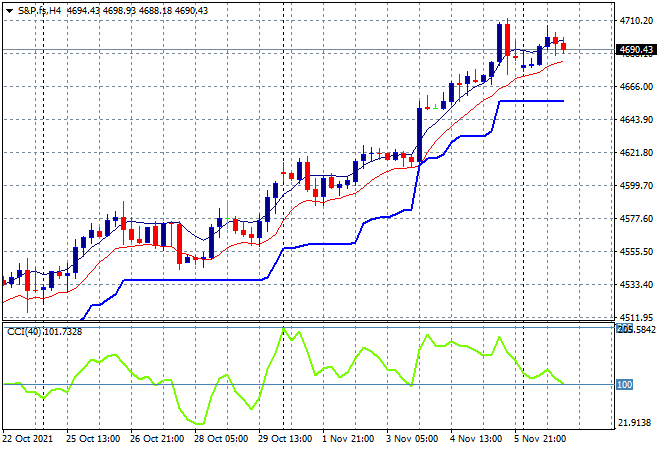This screenshot has width=660, height=450.
Task: Click the 28 Oct 05:00 time label
Action: click(x=221, y=439)
